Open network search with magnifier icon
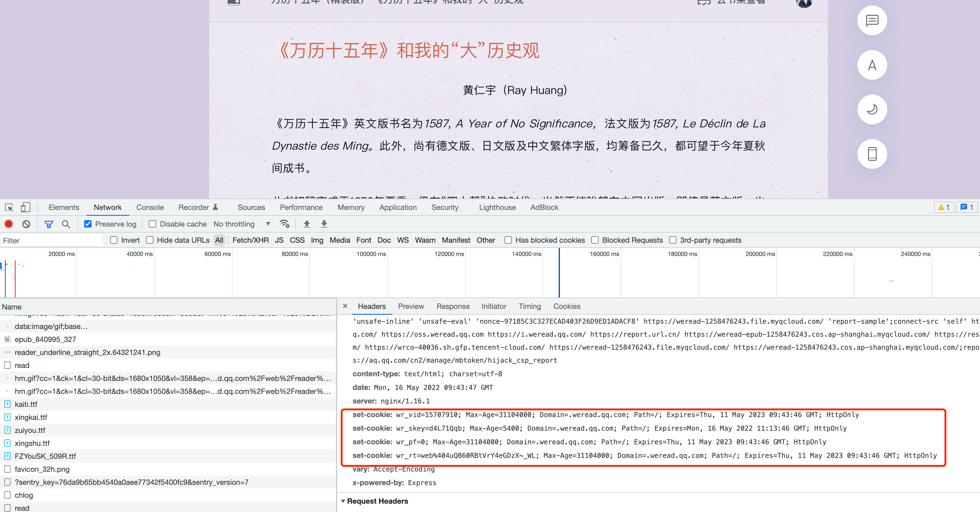Screen dimensions: 980x512 pyautogui.click(x=66, y=224)
